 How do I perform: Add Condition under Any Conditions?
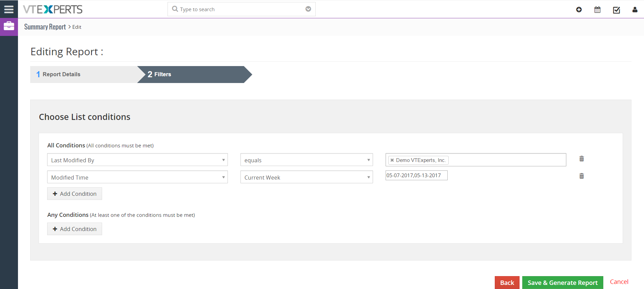[75, 229]
